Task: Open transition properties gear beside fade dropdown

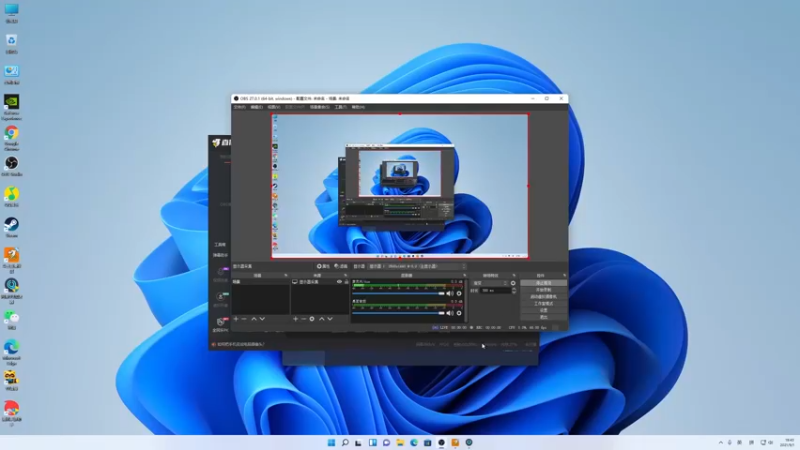Action: (513, 283)
